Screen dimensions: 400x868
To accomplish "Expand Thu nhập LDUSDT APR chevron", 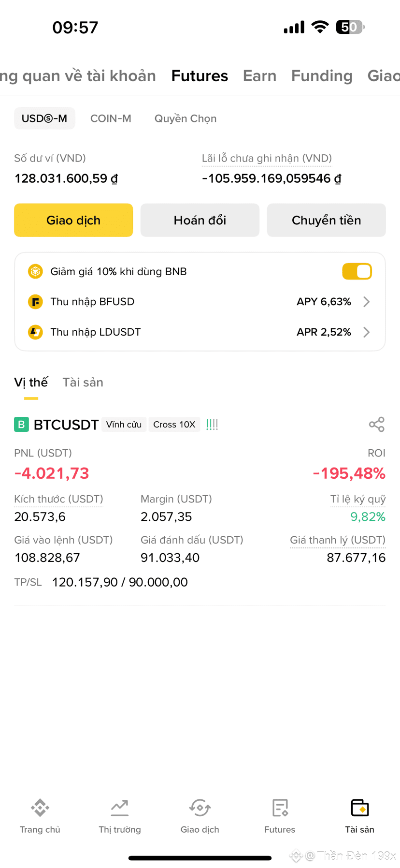I will click(x=367, y=332).
